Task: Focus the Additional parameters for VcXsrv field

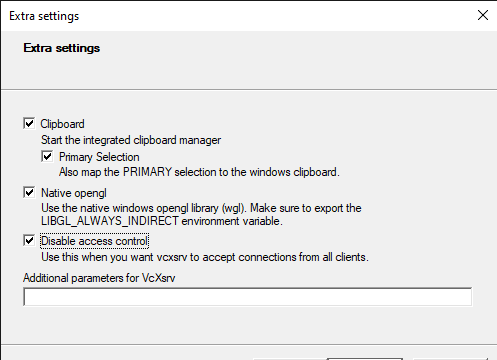Action: 248,297
